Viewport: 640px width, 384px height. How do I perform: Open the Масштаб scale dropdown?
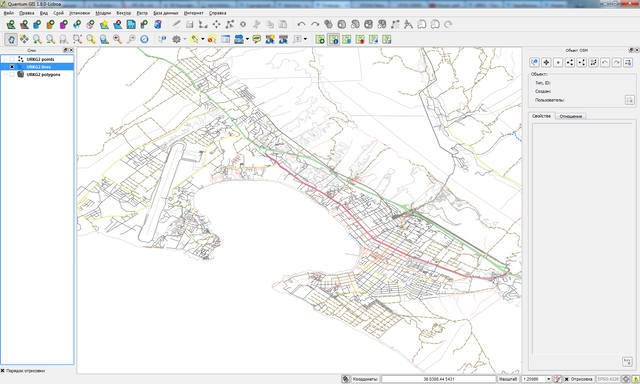[548, 379]
